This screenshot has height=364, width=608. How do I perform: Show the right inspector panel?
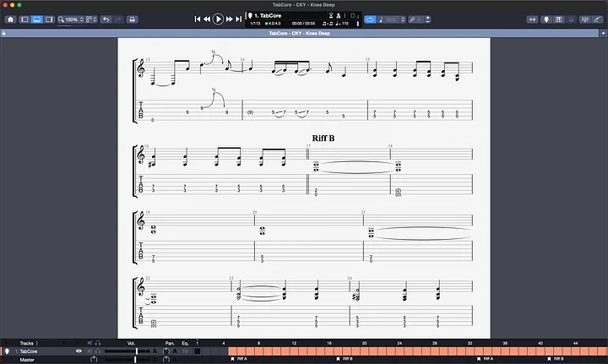tap(49, 19)
